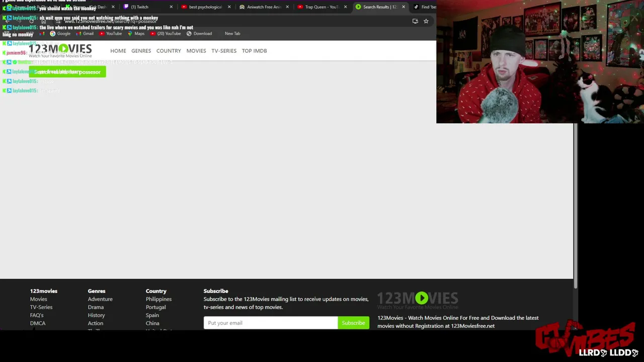Open the COUNTRY navigation menu
644x362 pixels.
click(x=169, y=51)
